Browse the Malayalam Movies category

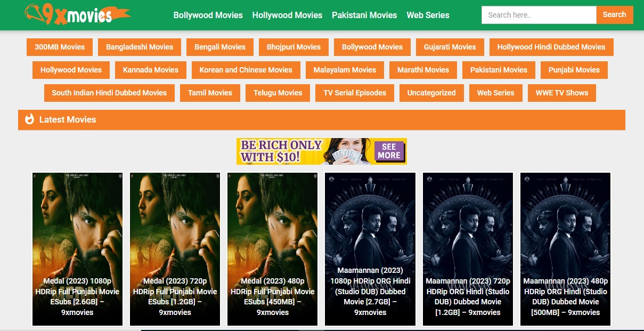(345, 70)
